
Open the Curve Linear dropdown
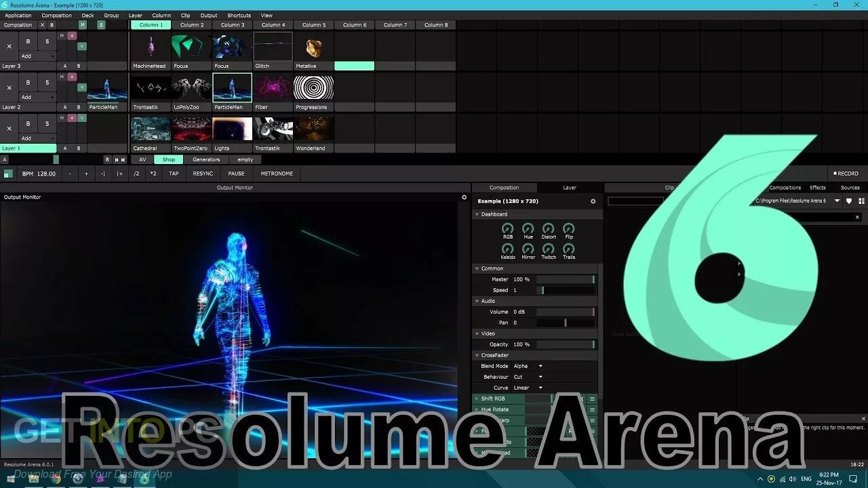pyautogui.click(x=528, y=388)
